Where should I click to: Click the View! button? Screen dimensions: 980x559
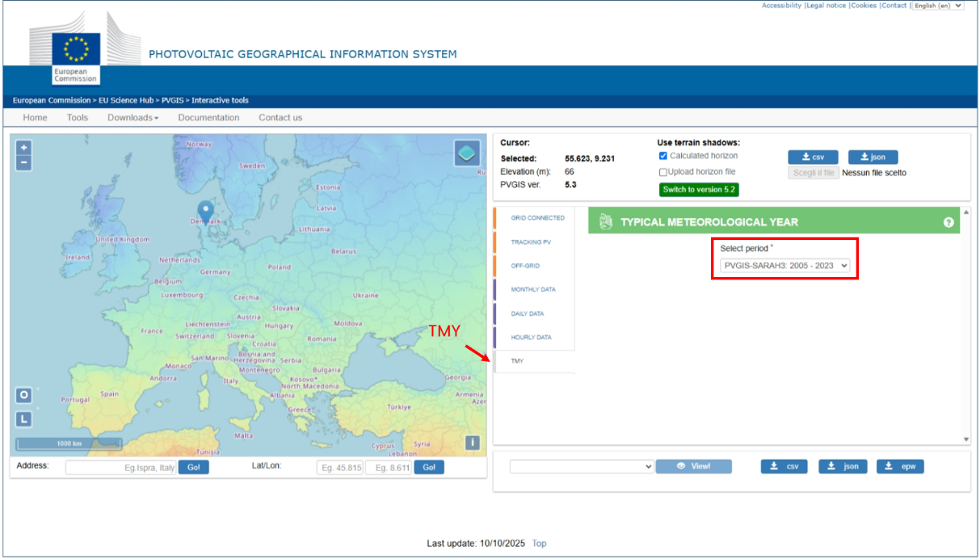tap(694, 466)
